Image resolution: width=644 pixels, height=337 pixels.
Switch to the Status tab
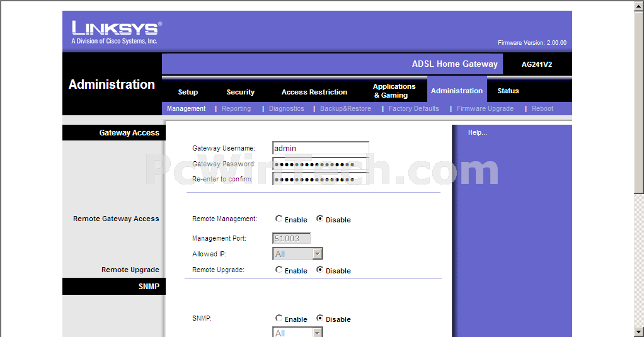pyautogui.click(x=508, y=91)
